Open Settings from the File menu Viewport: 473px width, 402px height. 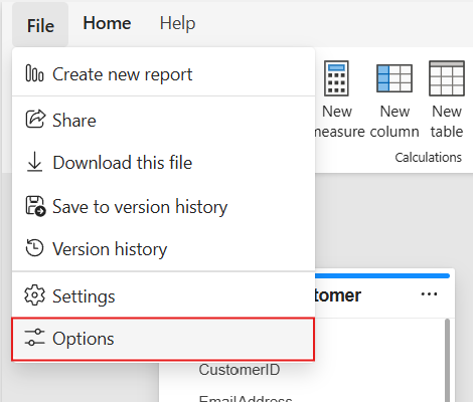point(163,296)
